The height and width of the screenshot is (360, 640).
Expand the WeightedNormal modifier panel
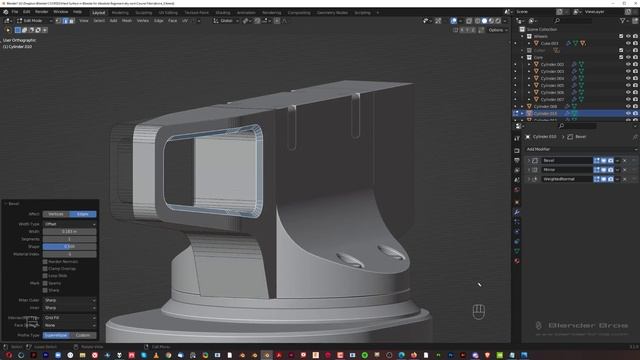(x=529, y=179)
